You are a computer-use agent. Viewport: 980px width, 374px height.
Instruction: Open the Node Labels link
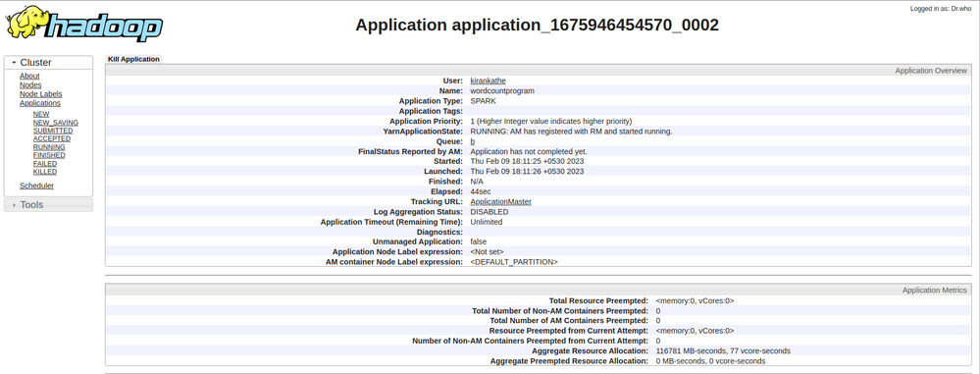[x=40, y=94]
